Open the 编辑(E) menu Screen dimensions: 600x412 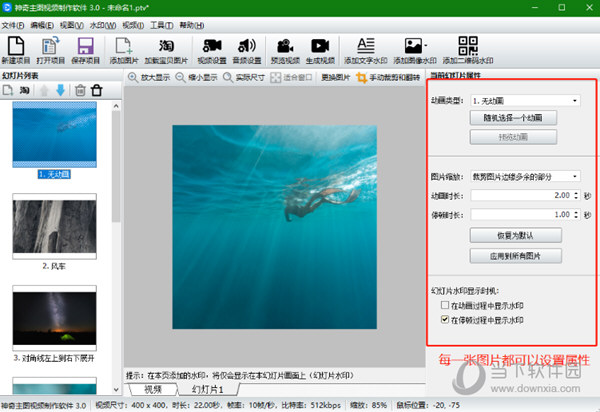[42, 25]
